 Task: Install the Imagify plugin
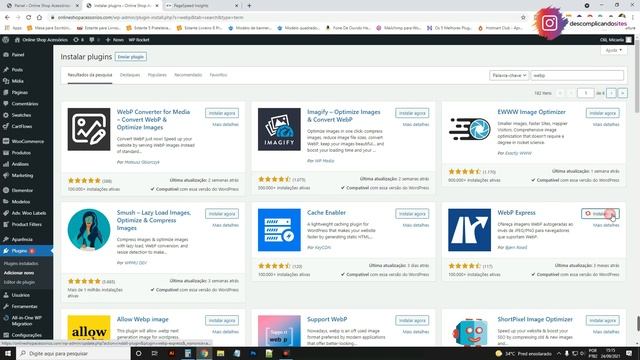412,113
